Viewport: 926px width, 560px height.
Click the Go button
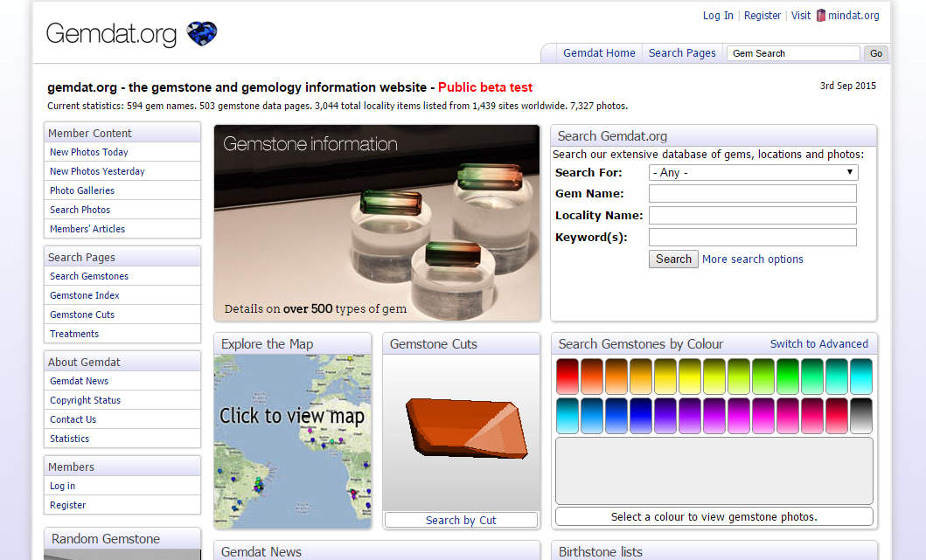click(876, 53)
